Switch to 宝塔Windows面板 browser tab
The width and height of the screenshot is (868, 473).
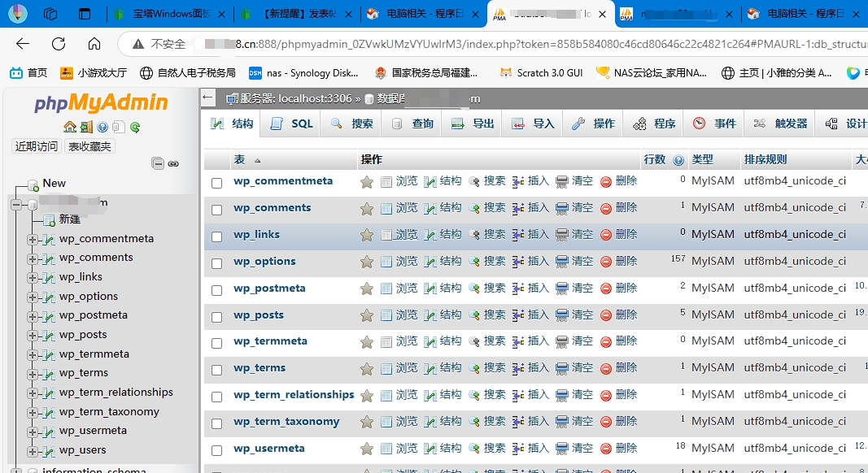tap(169, 14)
